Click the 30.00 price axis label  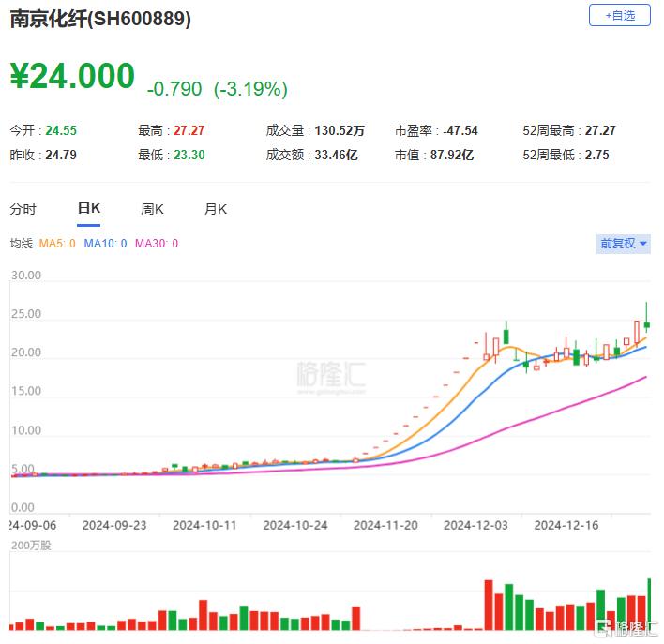(26, 276)
